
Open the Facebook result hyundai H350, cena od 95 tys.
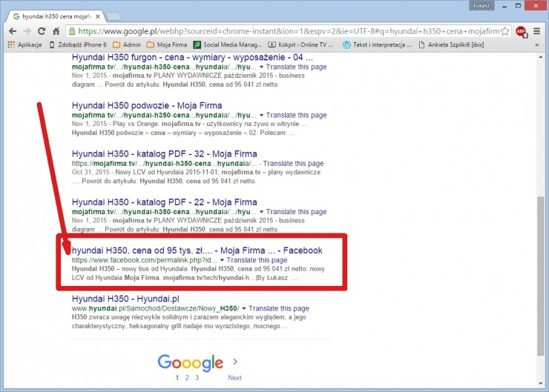(197, 250)
